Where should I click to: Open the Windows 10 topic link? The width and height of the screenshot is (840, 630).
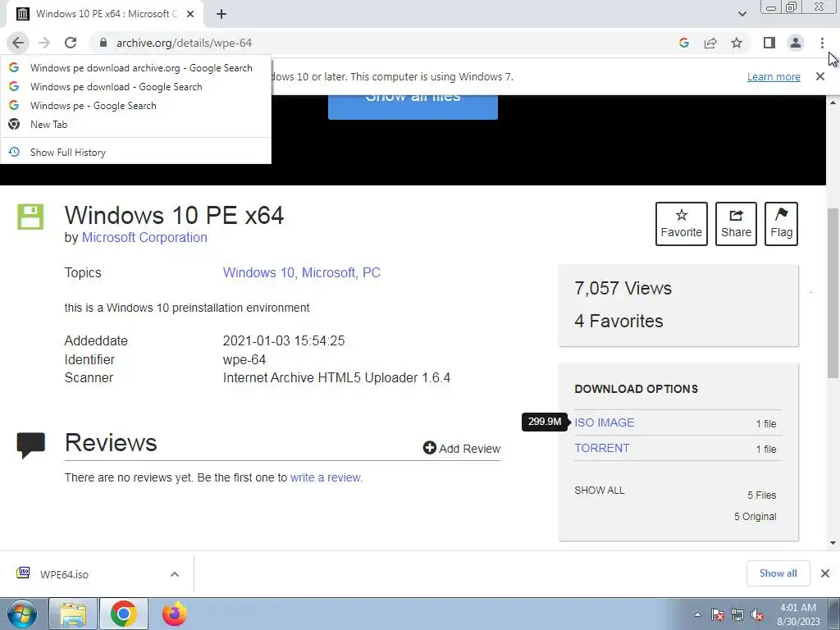(259, 272)
